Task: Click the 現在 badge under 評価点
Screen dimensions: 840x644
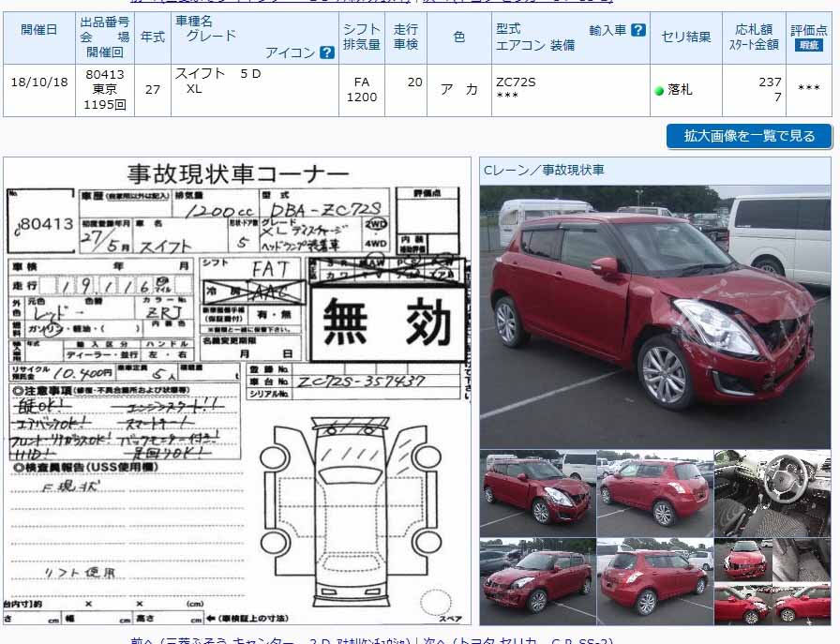Action: pos(809,46)
